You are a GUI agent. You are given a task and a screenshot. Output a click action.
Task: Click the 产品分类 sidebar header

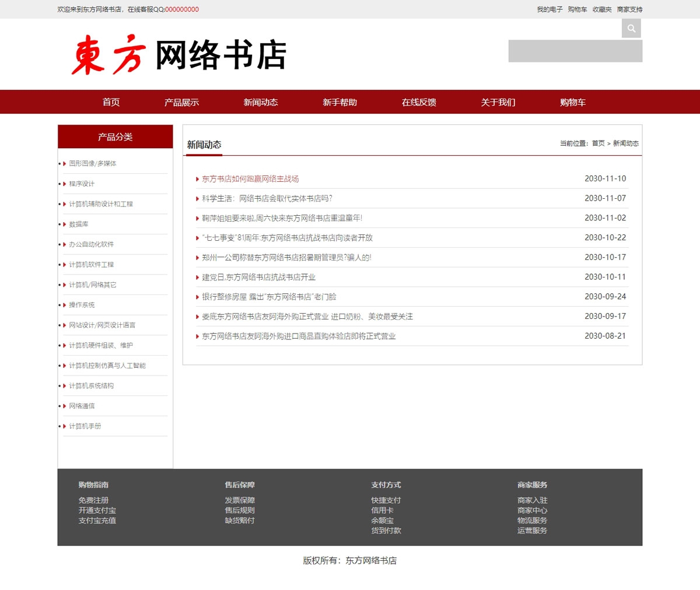[116, 136]
